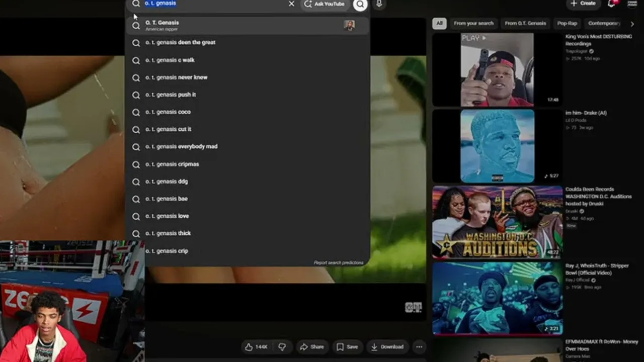Open "King Von's Most DISTURBING Recordings" title
This screenshot has height=362, width=644.
click(x=599, y=40)
